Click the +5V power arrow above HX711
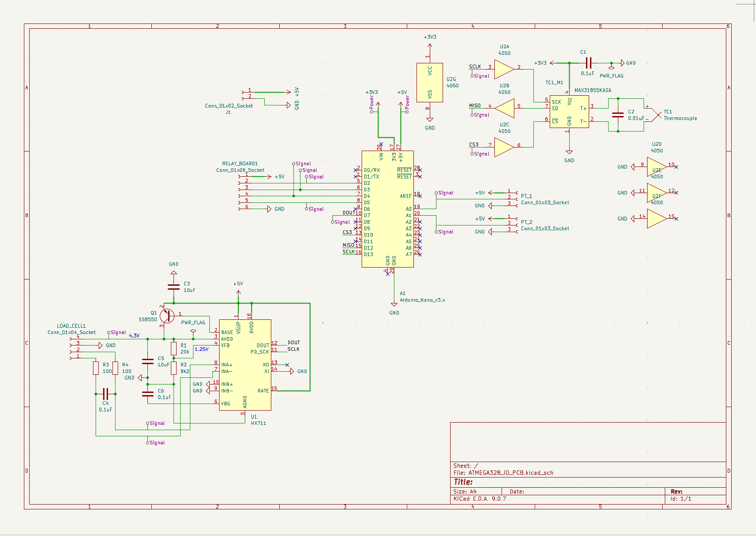The width and height of the screenshot is (756, 536). pos(238,292)
